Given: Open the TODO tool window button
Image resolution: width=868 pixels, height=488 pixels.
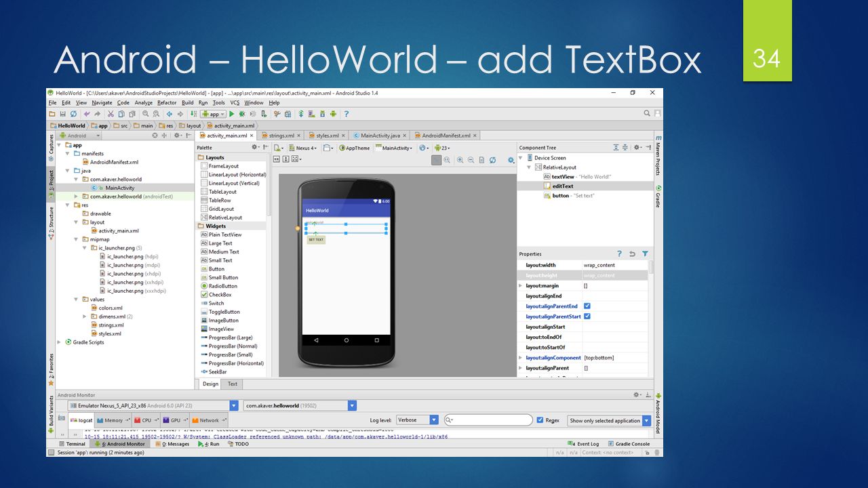Looking at the screenshot, I should (x=238, y=444).
